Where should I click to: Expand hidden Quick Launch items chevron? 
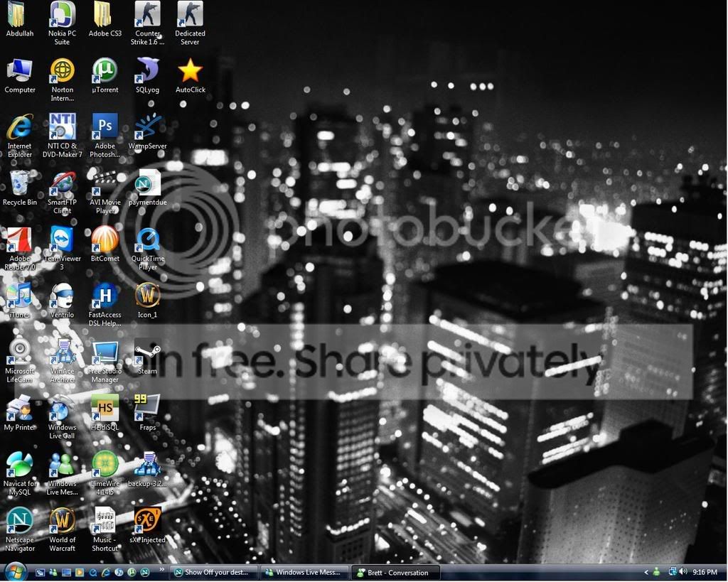pos(161,569)
